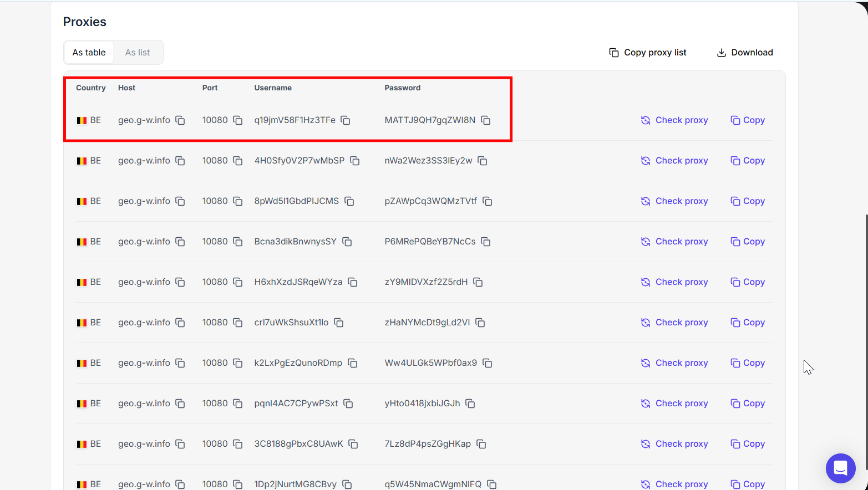
Task: Copy username 3C8188gPbxC8UAwK icon
Action: (x=353, y=444)
